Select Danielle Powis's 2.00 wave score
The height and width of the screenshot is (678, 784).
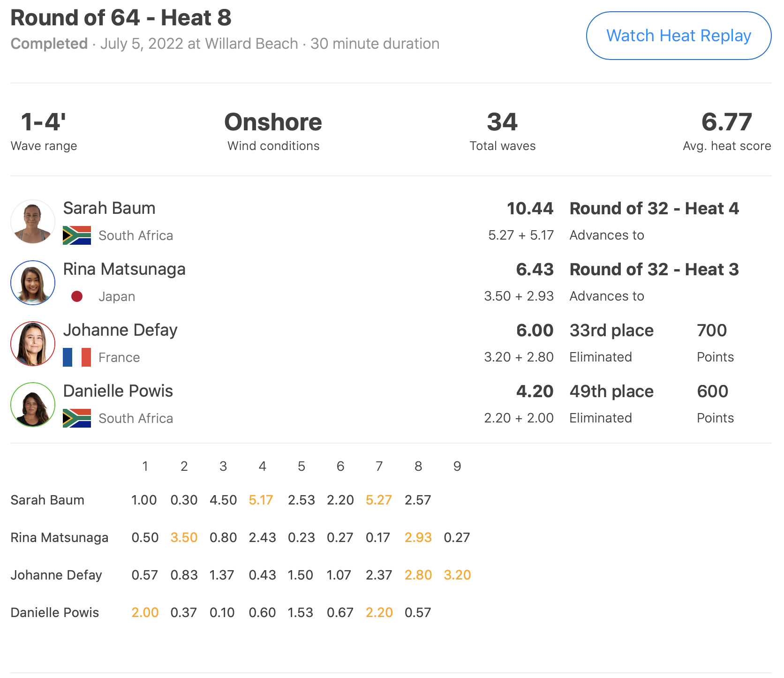tap(145, 612)
